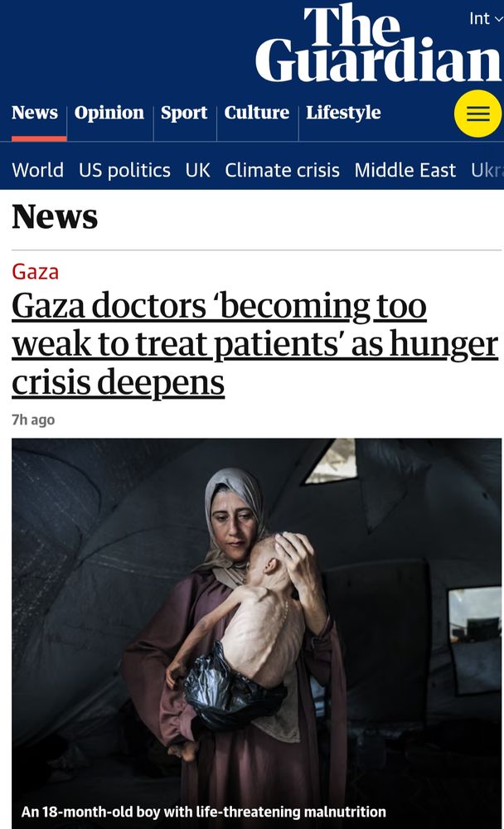504x829 pixels.
Task: Click the partially visible Ukraine link
Action: (x=487, y=170)
